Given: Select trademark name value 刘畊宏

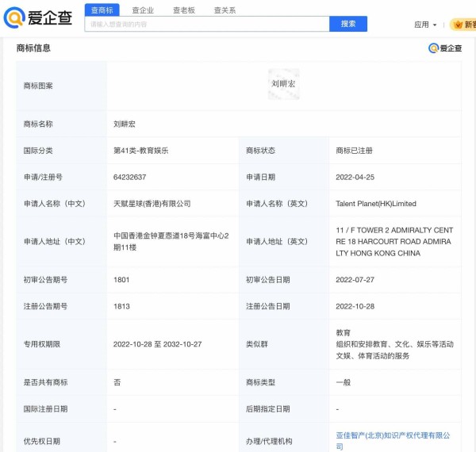Looking at the screenshot, I should point(125,124).
